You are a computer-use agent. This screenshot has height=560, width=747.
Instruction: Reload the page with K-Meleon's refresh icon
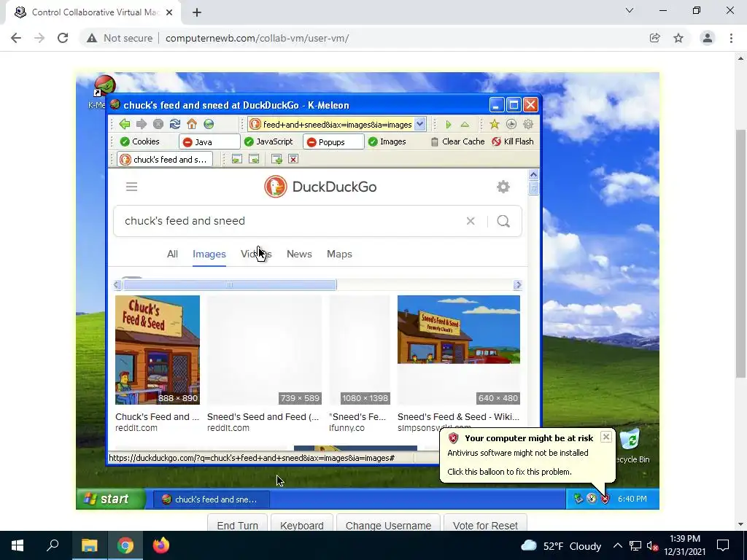point(175,124)
